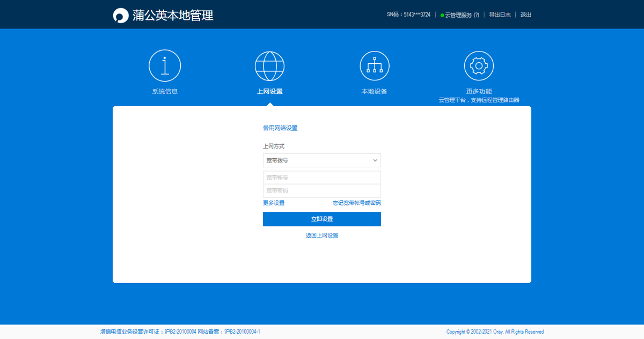Click 云管理服务 in the header

point(458,15)
